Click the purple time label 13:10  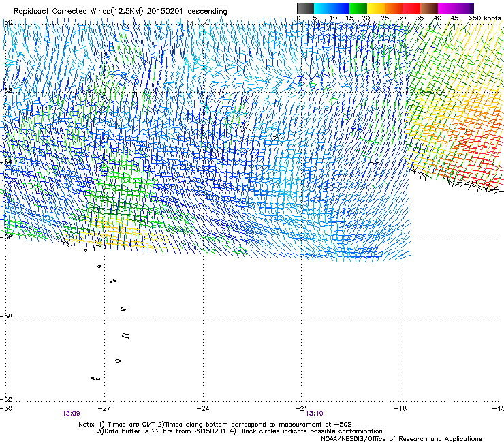tap(314, 414)
